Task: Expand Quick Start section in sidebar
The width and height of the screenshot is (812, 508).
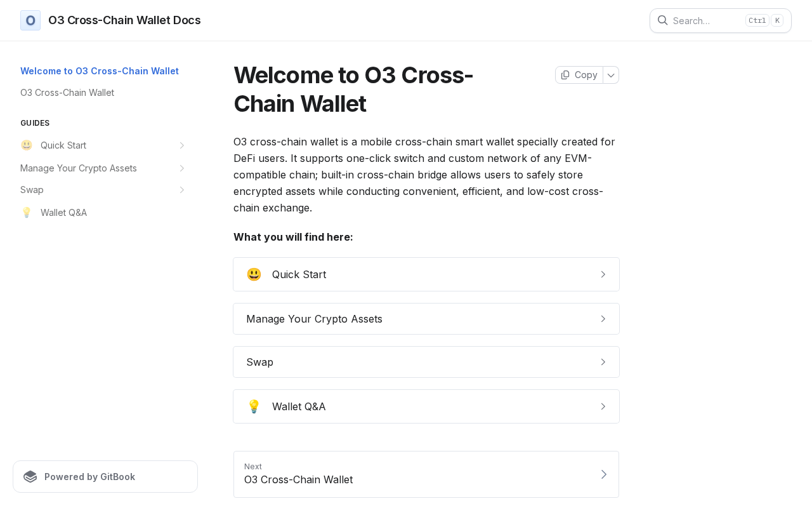Action: pos(182,145)
